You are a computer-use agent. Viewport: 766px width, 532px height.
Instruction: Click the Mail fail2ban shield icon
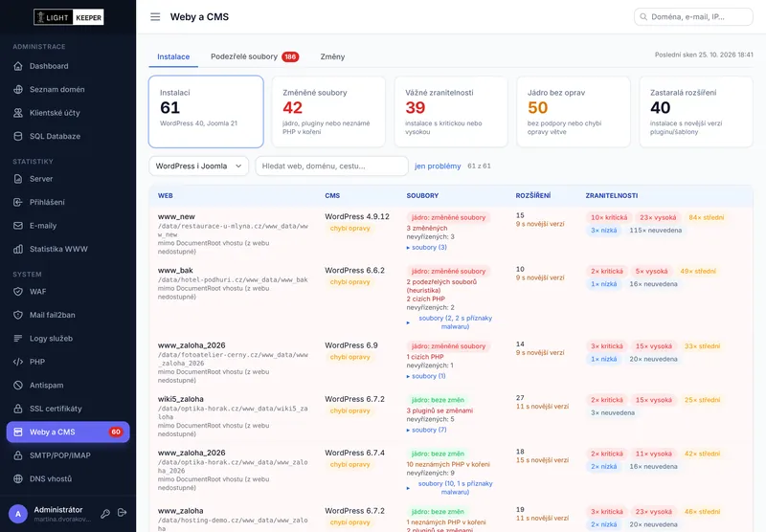pos(18,315)
